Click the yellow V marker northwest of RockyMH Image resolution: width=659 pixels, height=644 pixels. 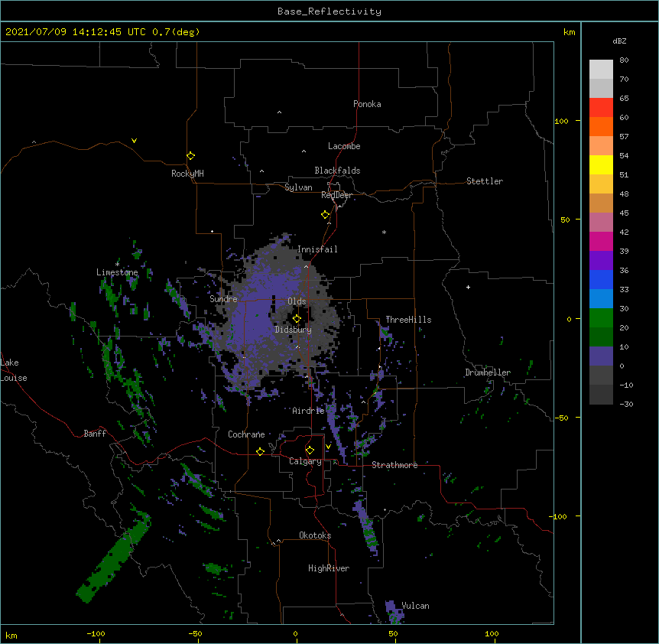[134, 141]
